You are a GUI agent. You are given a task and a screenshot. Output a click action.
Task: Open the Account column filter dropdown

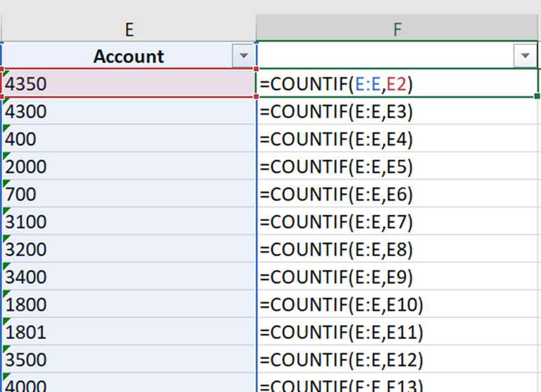(x=245, y=55)
